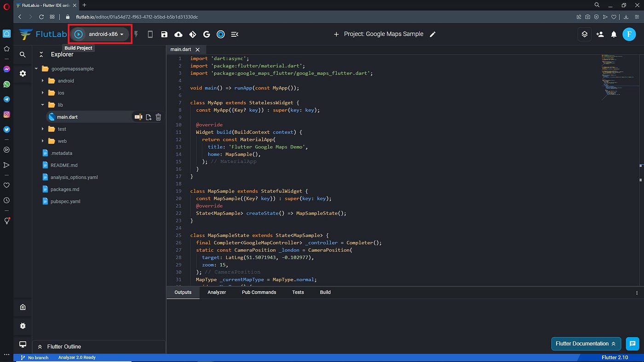Image resolution: width=644 pixels, height=362 pixels.
Task: Reload the page in browser
Action: (41, 17)
